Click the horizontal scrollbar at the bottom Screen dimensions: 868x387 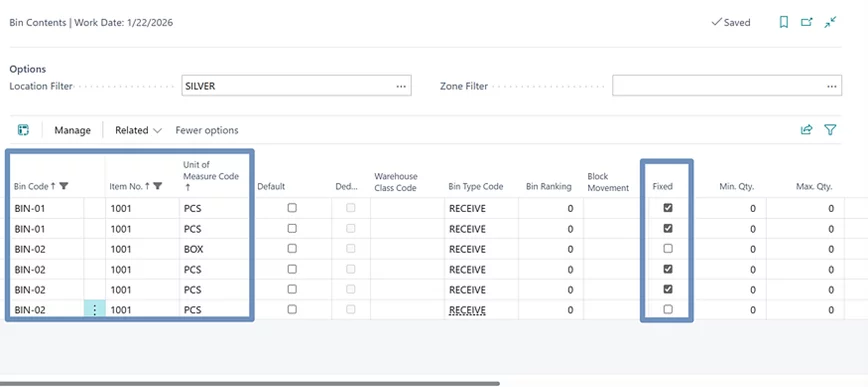tap(250, 383)
